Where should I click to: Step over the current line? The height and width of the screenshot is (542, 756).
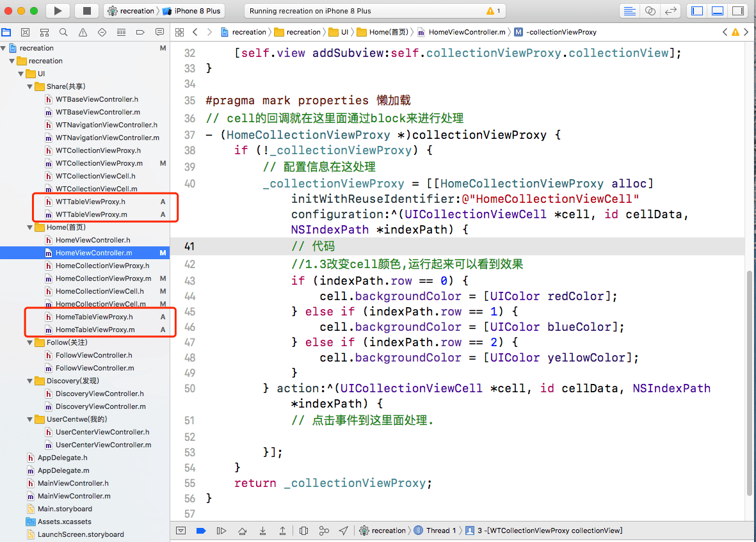(x=242, y=530)
